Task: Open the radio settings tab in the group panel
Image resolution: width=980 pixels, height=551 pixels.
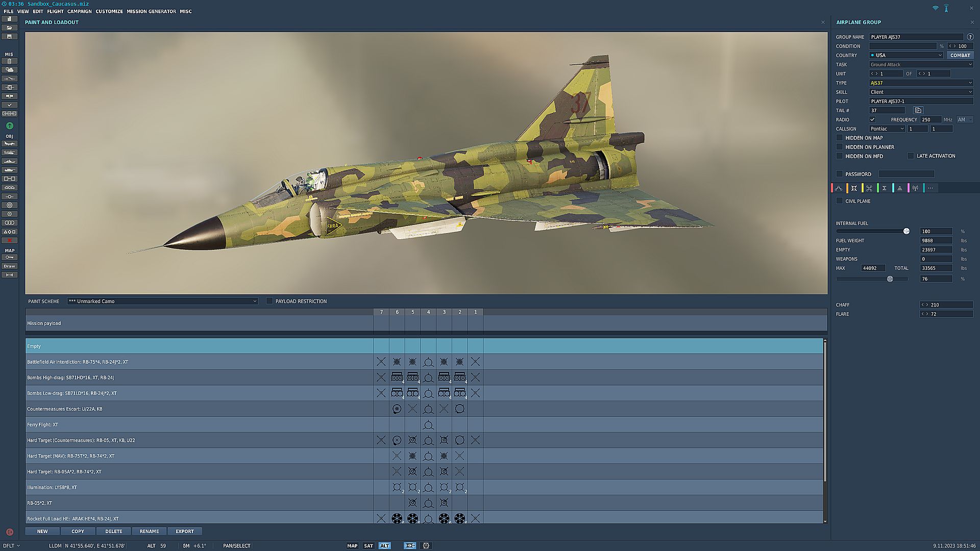Action: tap(915, 188)
